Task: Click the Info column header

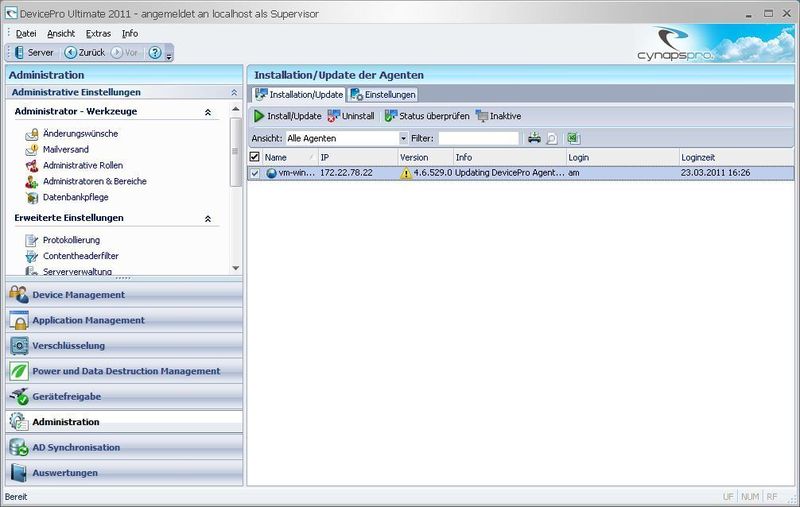Action: click(x=510, y=158)
